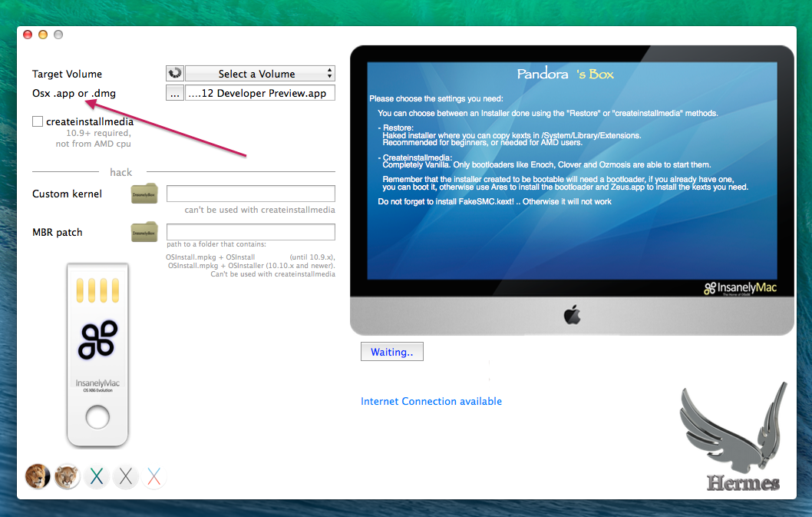
Task: Click the InsanelyMac logo on iMac screen
Action: pyautogui.click(x=740, y=288)
